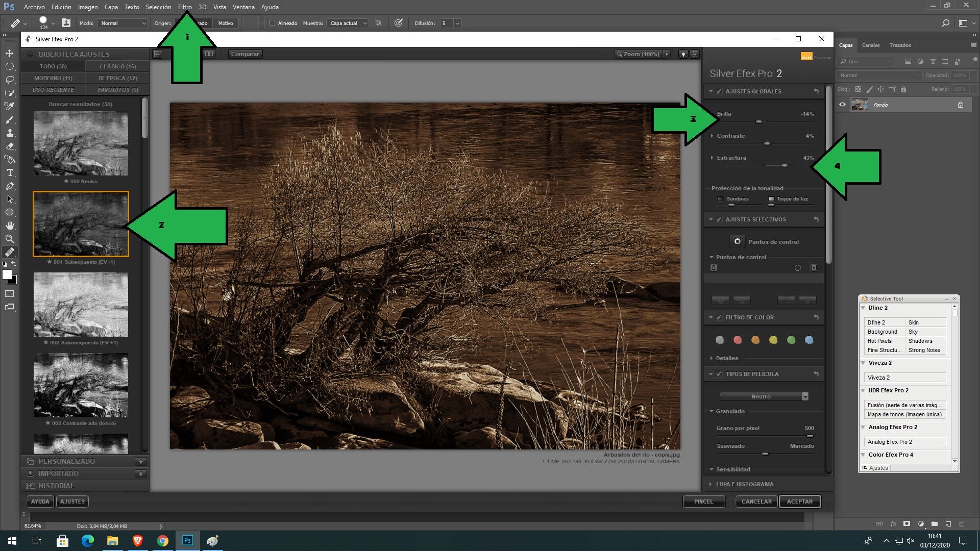Select the Paint Bucket tool
Image resolution: width=980 pixels, height=551 pixels.
10,159
